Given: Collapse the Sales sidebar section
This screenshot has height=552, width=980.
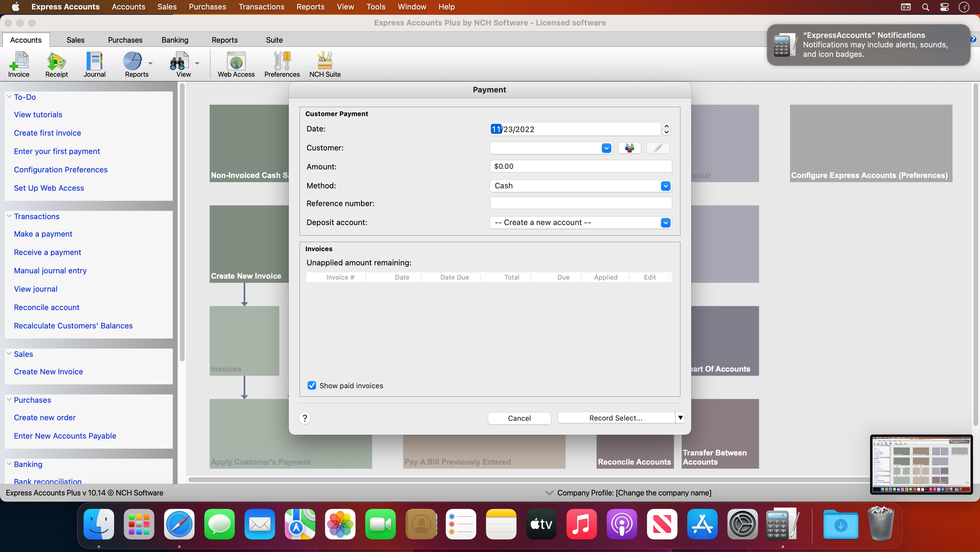Looking at the screenshot, I should (9, 354).
